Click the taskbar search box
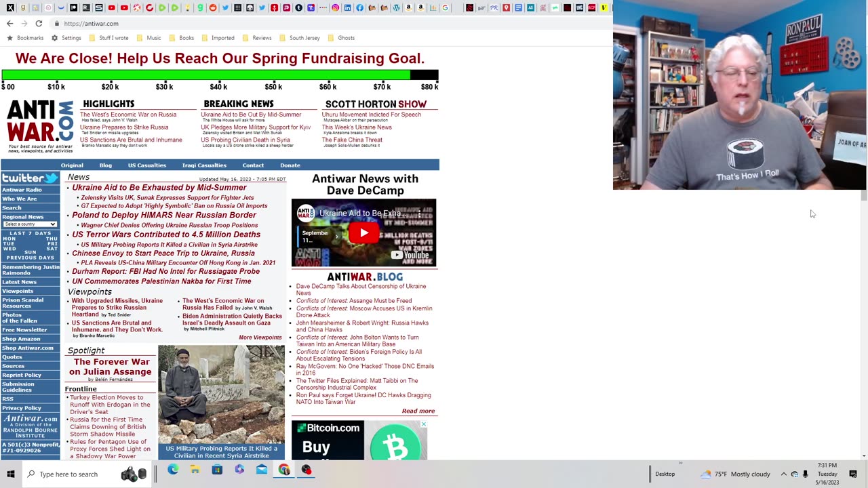Image resolution: width=868 pixels, height=488 pixels. (88, 474)
